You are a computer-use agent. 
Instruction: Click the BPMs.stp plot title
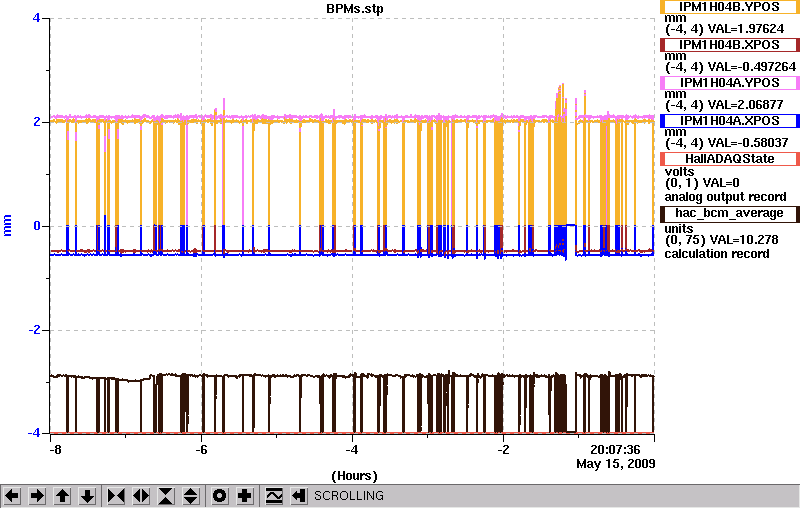pyautogui.click(x=355, y=9)
